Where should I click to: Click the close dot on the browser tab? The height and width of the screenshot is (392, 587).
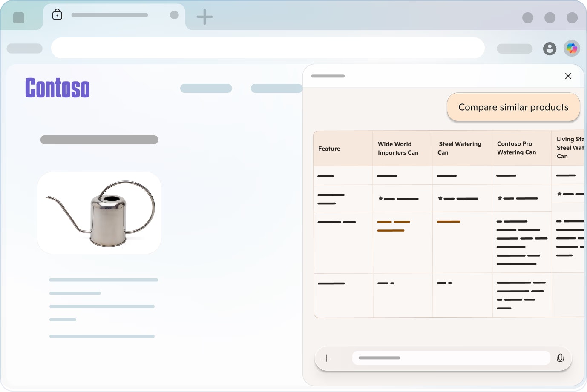[x=174, y=15]
